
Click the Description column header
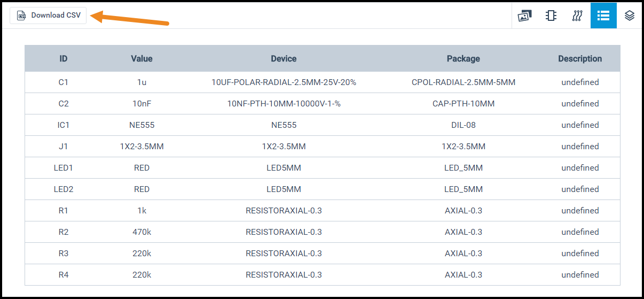(x=580, y=59)
